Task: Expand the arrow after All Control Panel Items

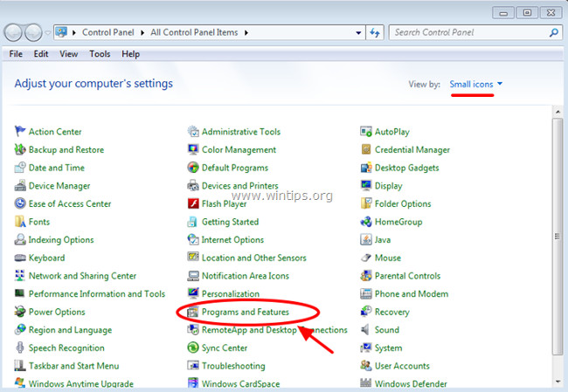Action: point(247,33)
